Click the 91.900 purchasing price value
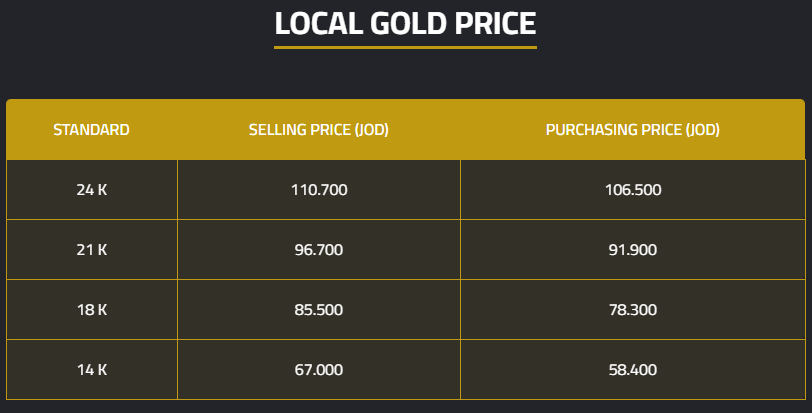The height and width of the screenshot is (413, 812). [x=632, y=250]
